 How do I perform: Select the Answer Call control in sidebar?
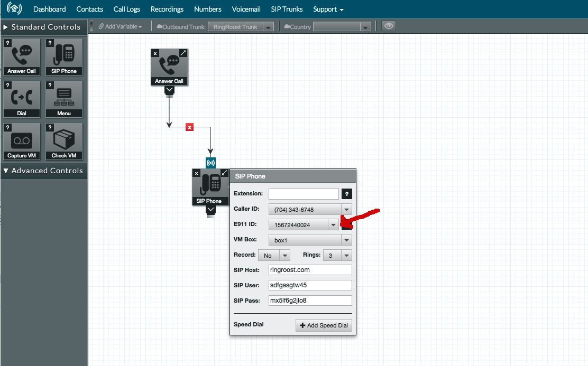click(x=21, y=57)
